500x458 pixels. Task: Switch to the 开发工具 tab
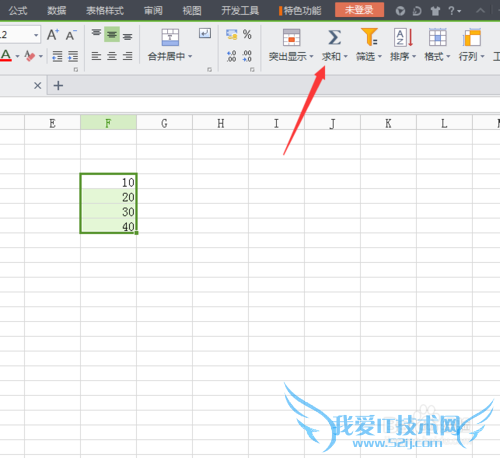pos(240,11)
